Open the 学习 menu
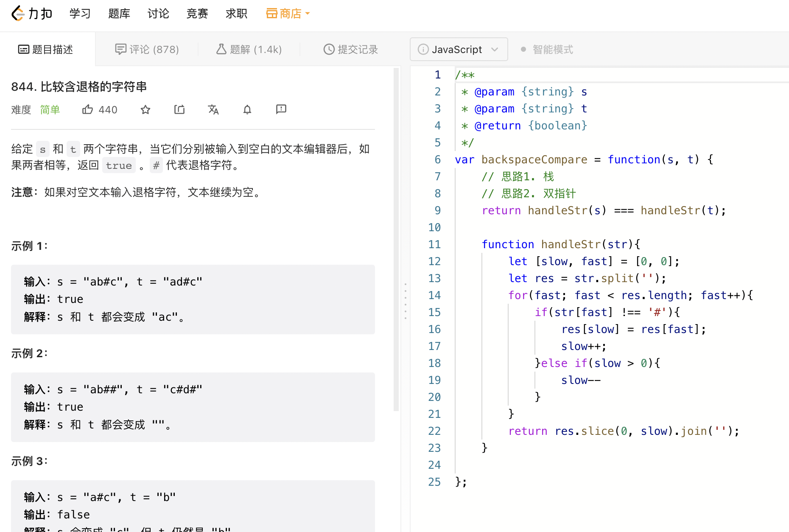Viewport: 789px width, 532px height. (80, 14)
